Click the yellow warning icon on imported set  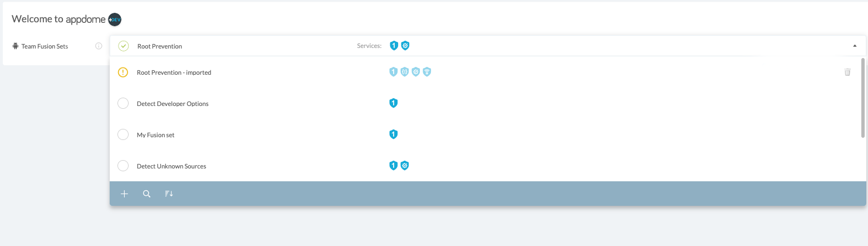[124, 72]
